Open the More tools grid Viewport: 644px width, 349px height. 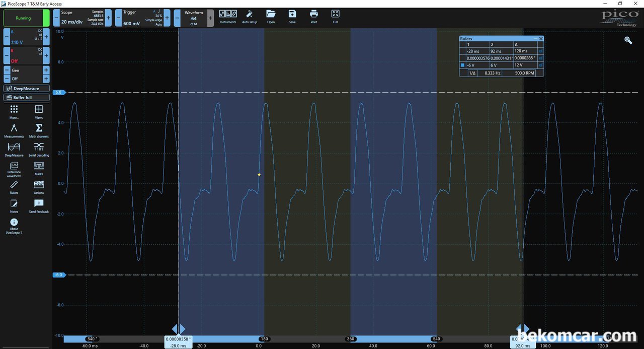14,112
